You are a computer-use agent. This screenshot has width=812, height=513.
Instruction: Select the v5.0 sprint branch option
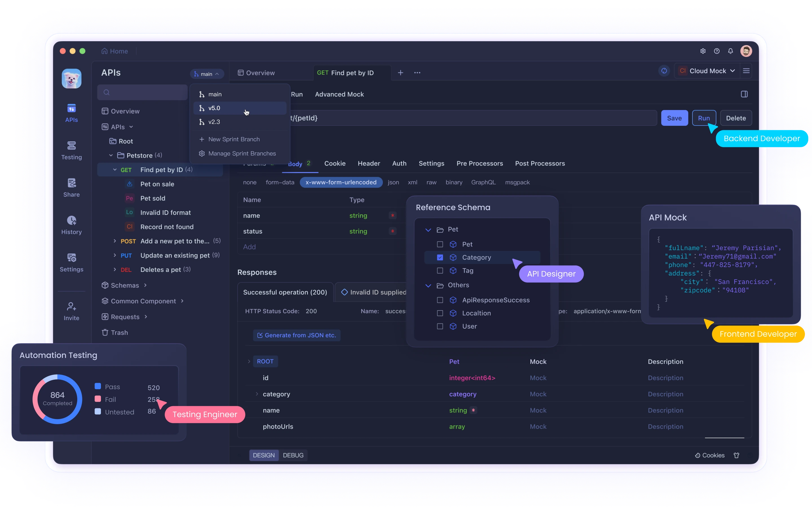(238, 108)
